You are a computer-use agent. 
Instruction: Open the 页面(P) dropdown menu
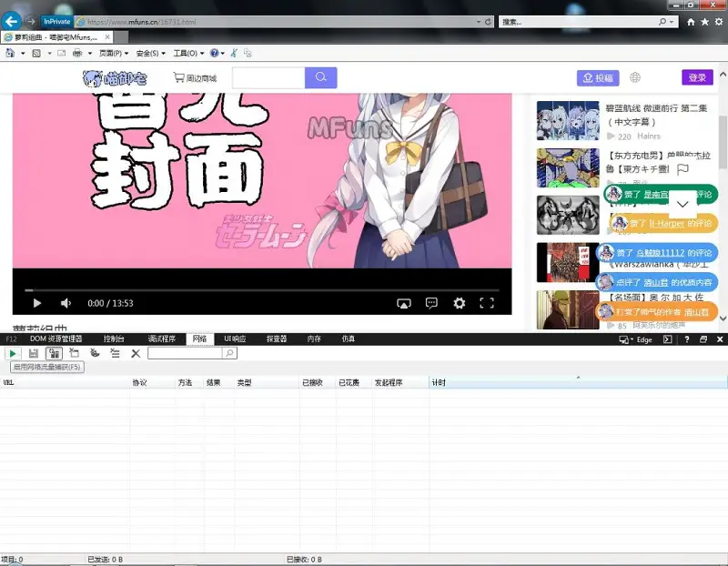tap(114, 54)
